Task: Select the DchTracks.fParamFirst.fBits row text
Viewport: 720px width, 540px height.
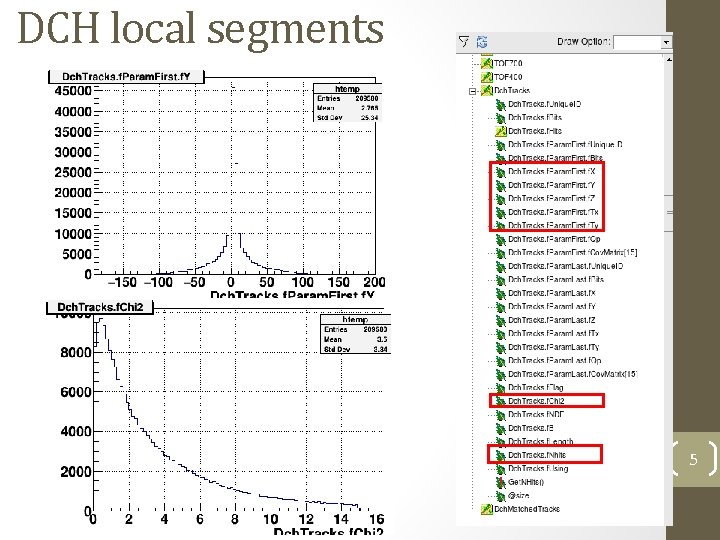Action: pyautogui.click(x=555, y=158)
